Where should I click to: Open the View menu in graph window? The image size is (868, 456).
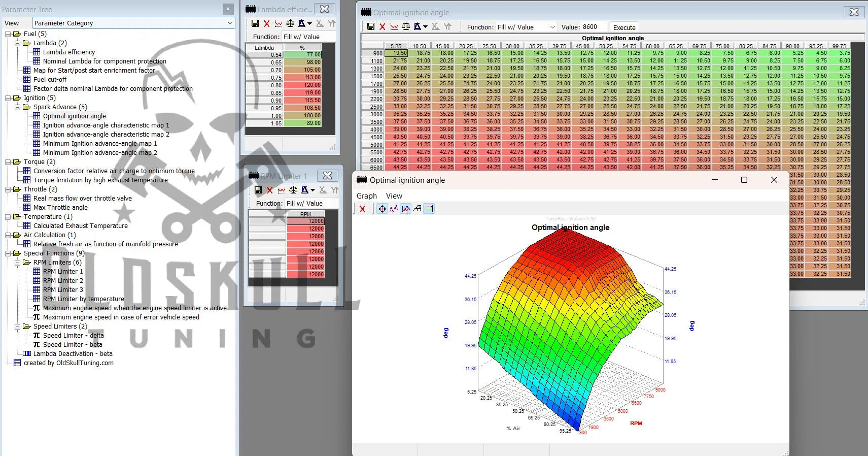click(x=394, y=196)
